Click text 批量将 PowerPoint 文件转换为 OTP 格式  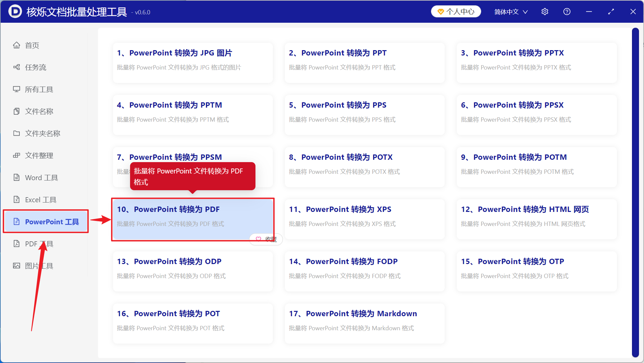(x=514, y=276)
